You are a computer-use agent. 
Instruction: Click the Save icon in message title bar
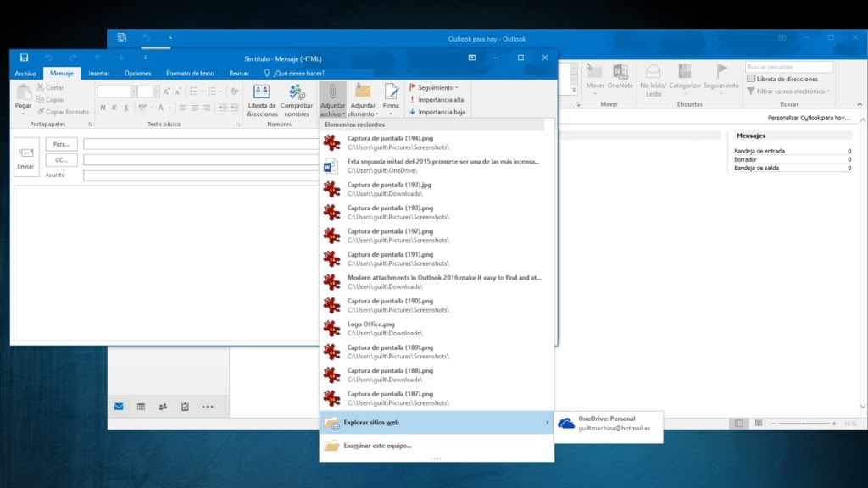(24, 58)
